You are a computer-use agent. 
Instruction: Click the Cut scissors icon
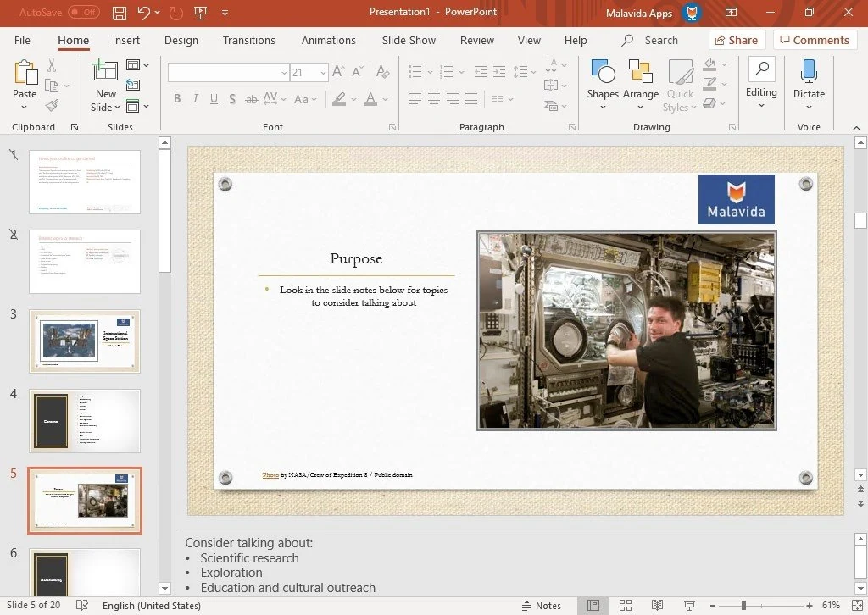tap(52, 66)
